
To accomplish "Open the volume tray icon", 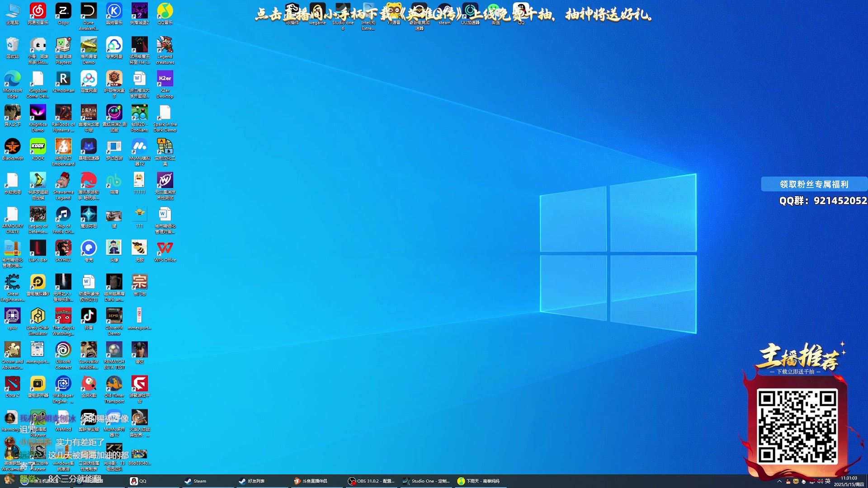I will (x=820, y=481).
